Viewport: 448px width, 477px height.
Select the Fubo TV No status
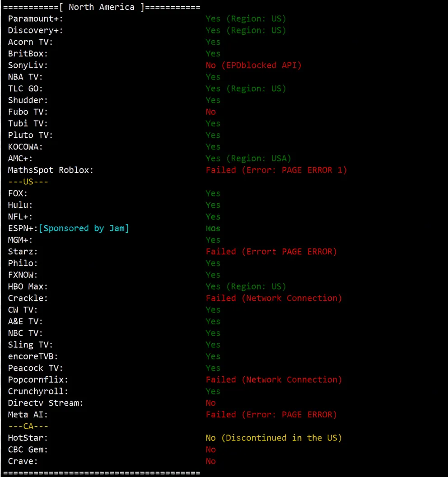[210, 112]
